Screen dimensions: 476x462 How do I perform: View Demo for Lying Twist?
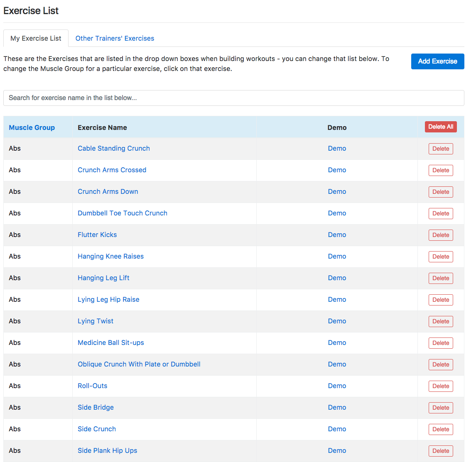pos(337,321)
